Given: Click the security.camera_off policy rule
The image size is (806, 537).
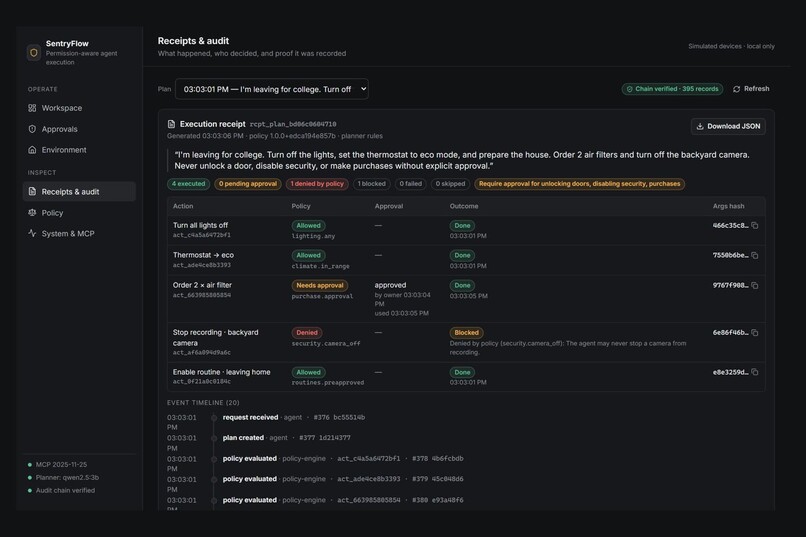Looking at the screenshot, I should pos(326,343).
